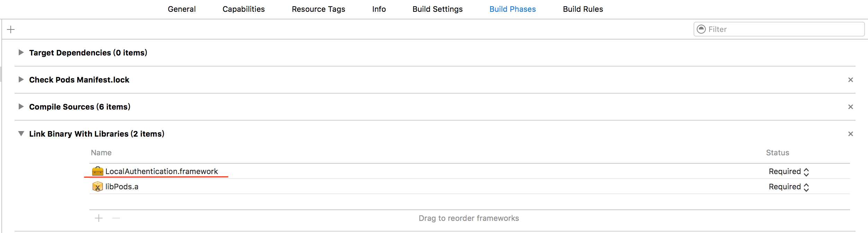Open Required status dropdown for libPods.a
Screen dimensions: 868x233
789,187
